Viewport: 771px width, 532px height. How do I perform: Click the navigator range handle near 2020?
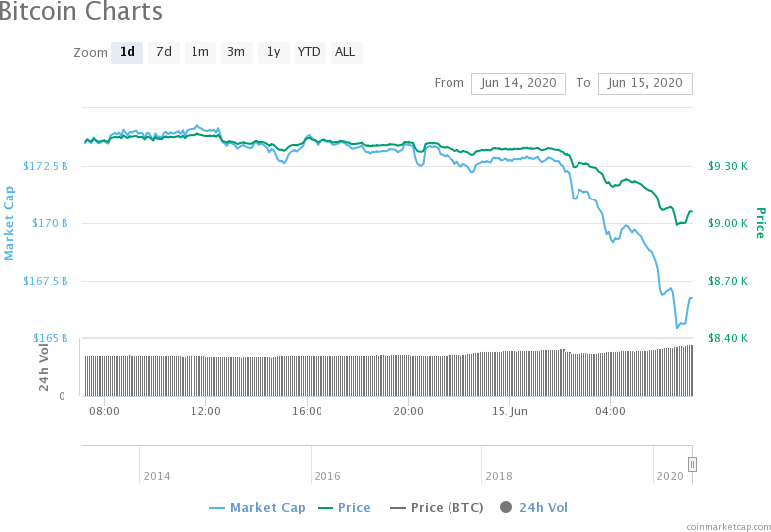[x=692, y=465]
